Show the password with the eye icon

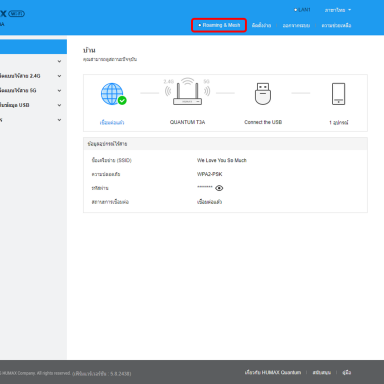click(x=219, y=188)
